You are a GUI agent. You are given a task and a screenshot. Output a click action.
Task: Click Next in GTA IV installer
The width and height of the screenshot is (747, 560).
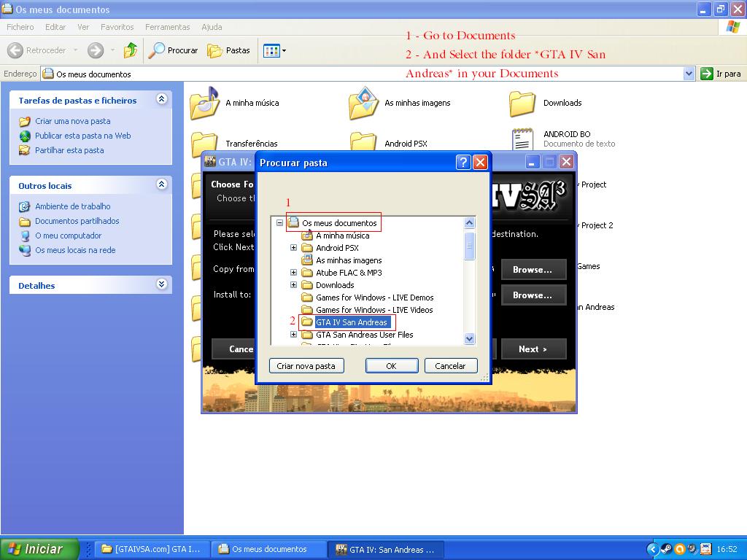(x=533, y=349)
